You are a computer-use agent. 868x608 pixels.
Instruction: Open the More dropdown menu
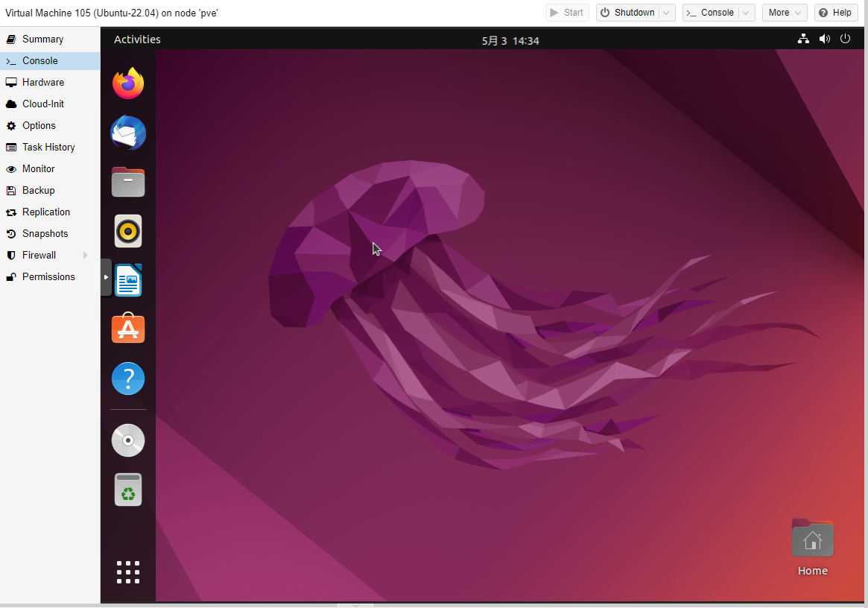pos(784,13)
